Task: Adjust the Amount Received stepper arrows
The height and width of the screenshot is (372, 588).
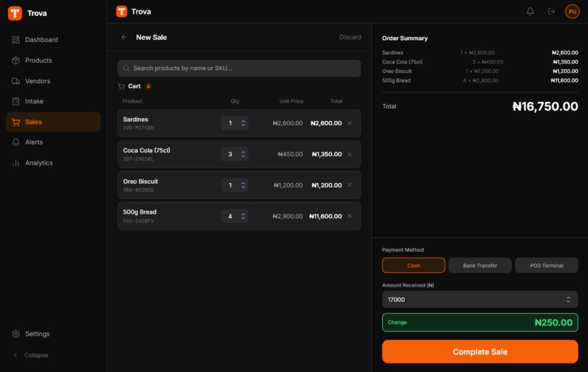Action: click(x=568, y=299)
